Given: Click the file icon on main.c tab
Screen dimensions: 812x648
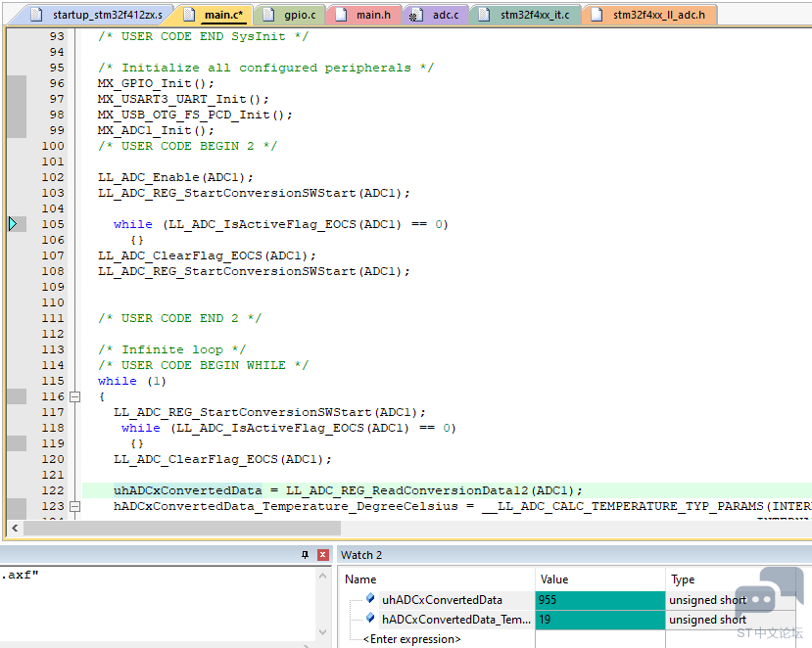Looking at the screenshot, I should click(x=190, y=15).
